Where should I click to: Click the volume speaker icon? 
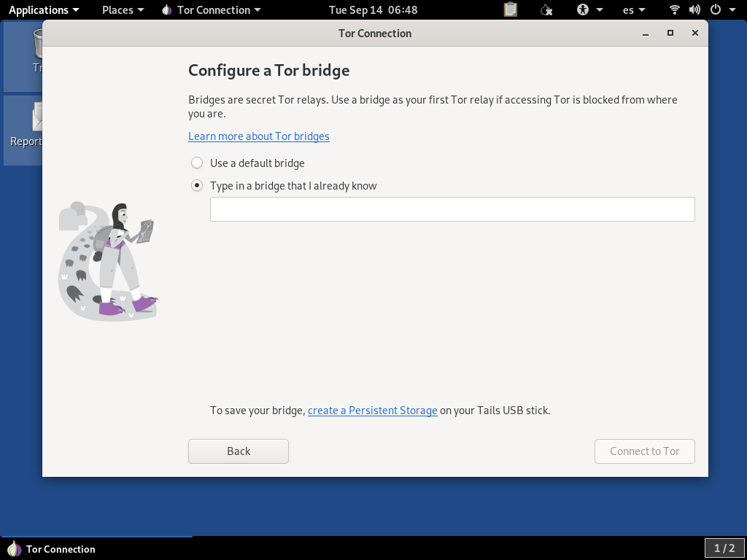pos(694,9)
